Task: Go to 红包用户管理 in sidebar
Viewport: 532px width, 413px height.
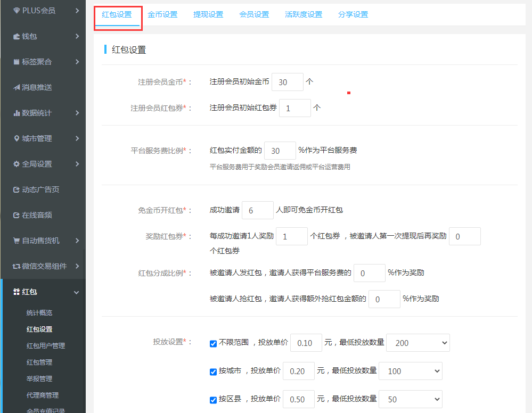Action: [x=46, y=345]
